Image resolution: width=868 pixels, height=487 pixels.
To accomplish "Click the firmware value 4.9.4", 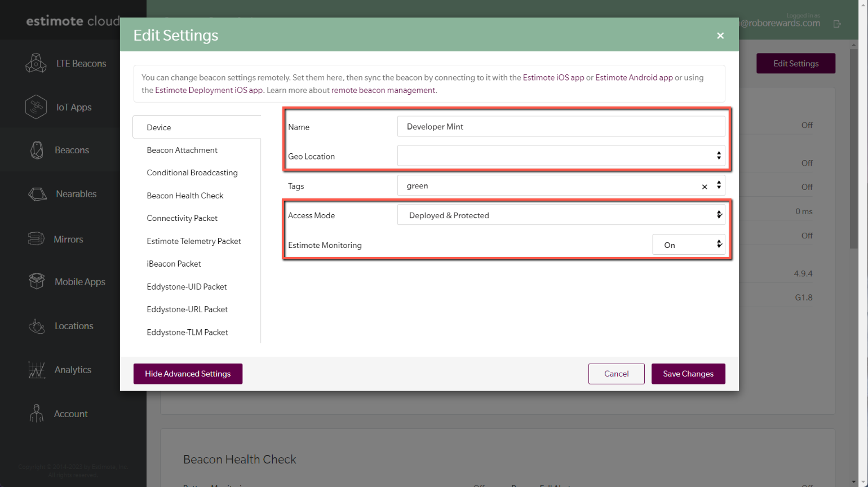I will 803,273.
